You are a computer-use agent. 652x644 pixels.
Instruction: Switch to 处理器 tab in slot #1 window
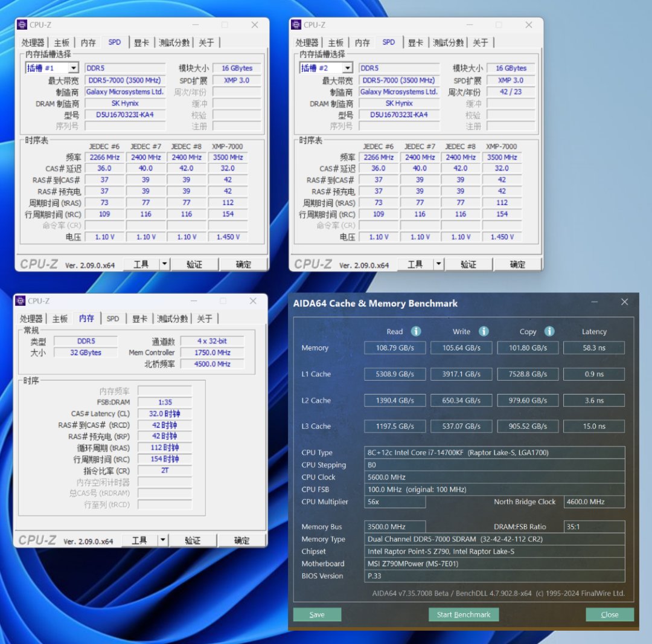tap(33, 42)
